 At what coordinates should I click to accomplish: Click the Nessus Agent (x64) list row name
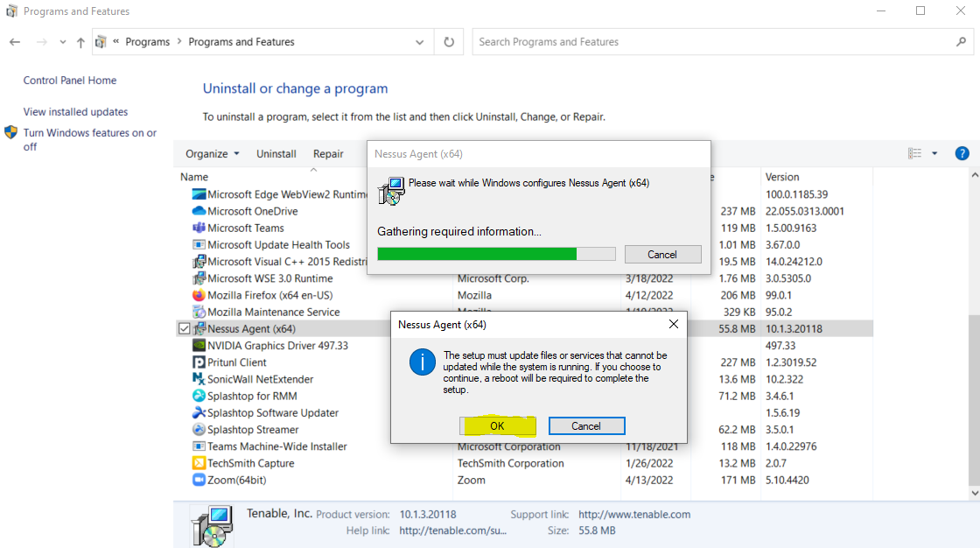coord(251,328)
